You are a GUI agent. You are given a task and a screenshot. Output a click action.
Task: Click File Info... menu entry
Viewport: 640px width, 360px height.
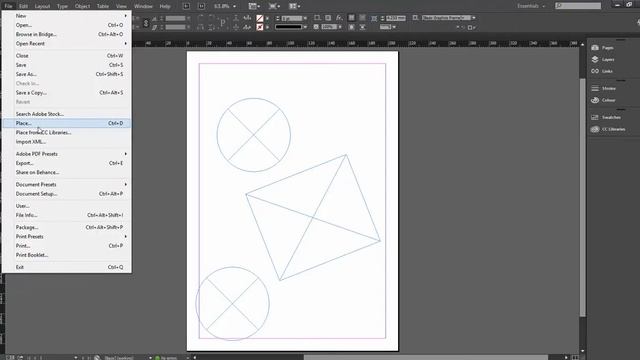coord(67,215)
